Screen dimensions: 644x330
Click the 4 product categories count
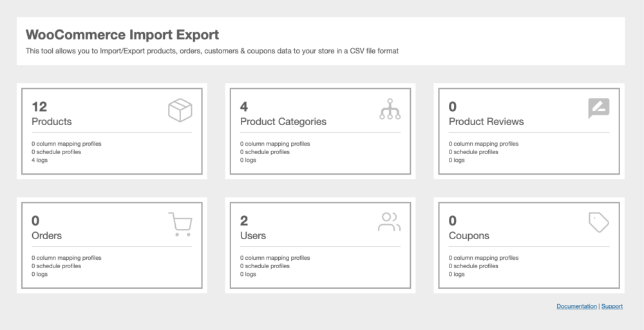click(244, 107)
